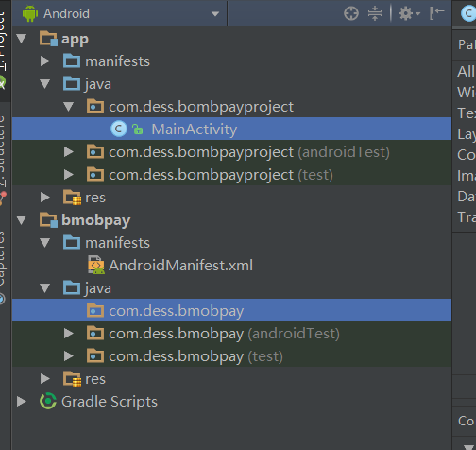
Task: Select the app module folder icon
Action: click(48, 39)
